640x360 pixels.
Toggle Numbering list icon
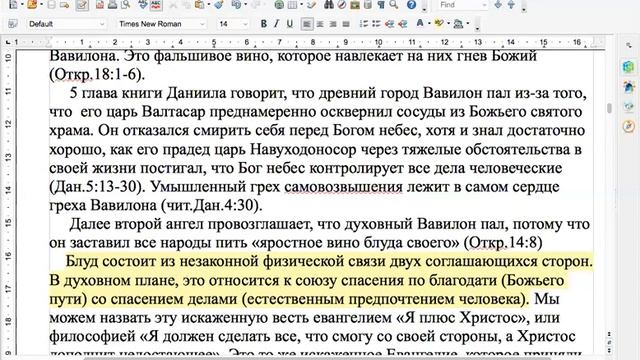364,24
